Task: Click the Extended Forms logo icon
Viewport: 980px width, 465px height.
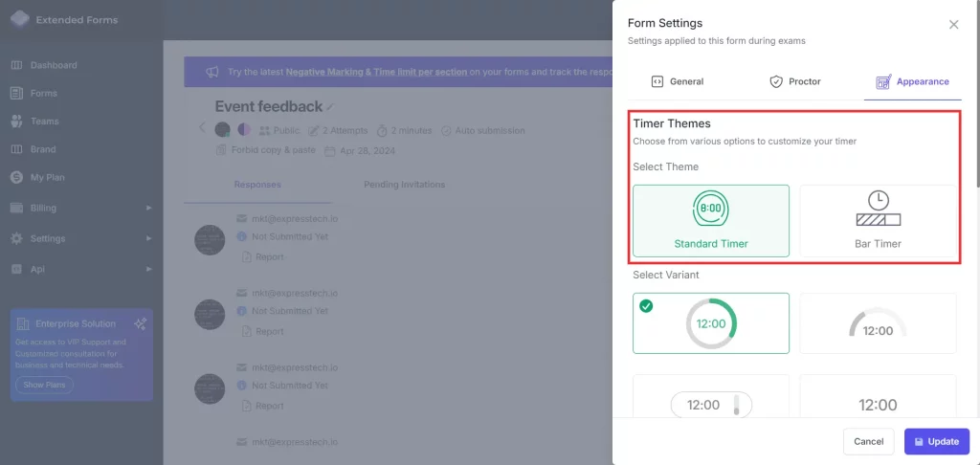Action: click(20, 20)
